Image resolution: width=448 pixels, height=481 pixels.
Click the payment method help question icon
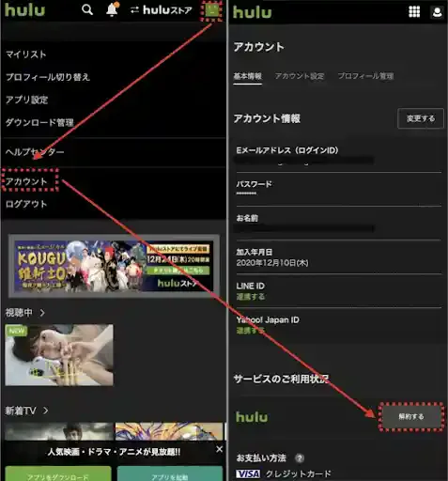(x=300, y=458)
